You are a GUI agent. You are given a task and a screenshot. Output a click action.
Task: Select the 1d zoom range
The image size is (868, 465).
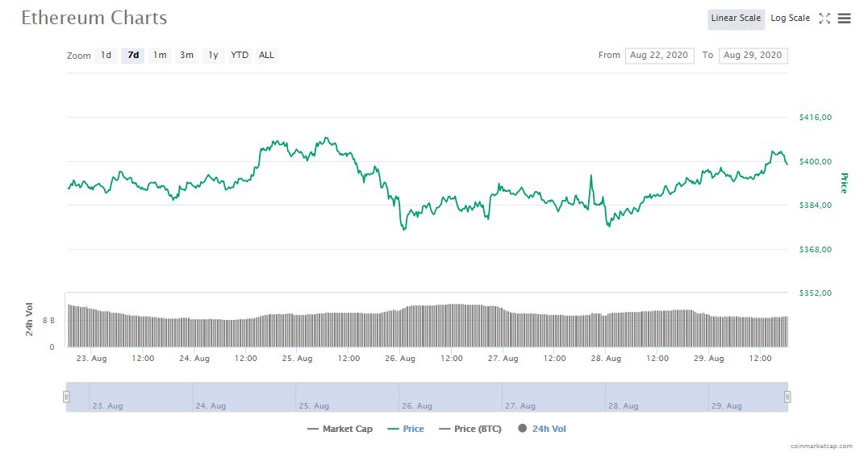tap(106, 56)
